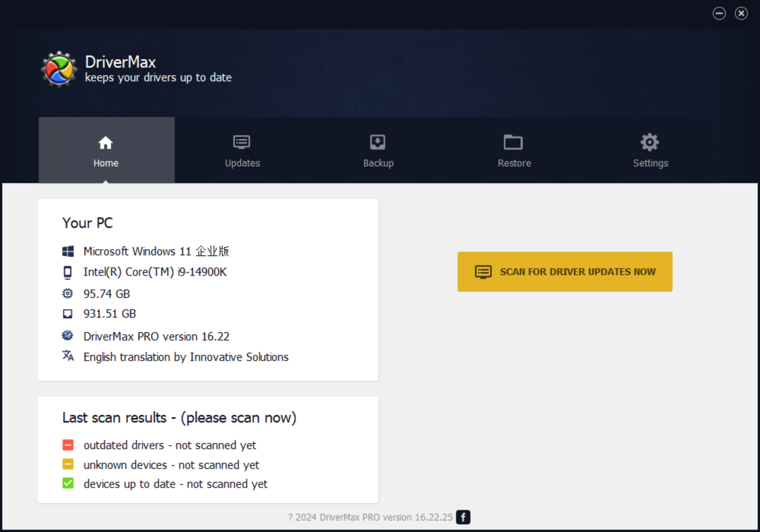Click the Settings gear icon
Screen dimensions: 760x532
pos(650,142)
